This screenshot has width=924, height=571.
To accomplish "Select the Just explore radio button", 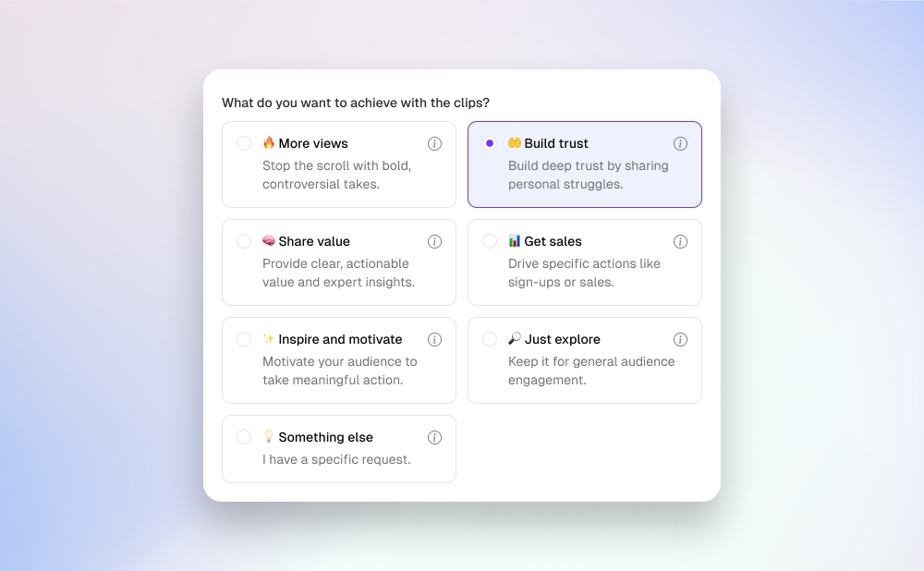I will pos(490,339).
